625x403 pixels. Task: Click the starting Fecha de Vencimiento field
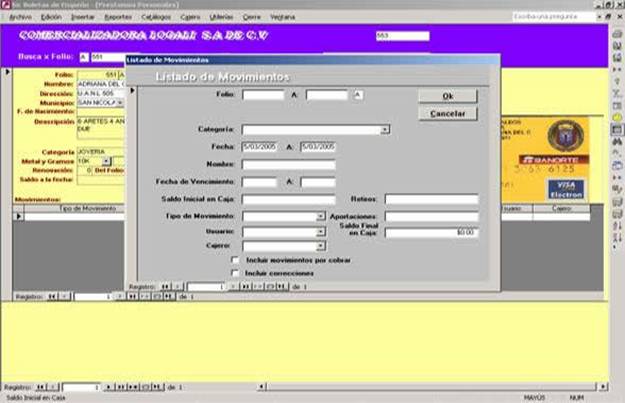pyautogui.click(x=259, y=182)
